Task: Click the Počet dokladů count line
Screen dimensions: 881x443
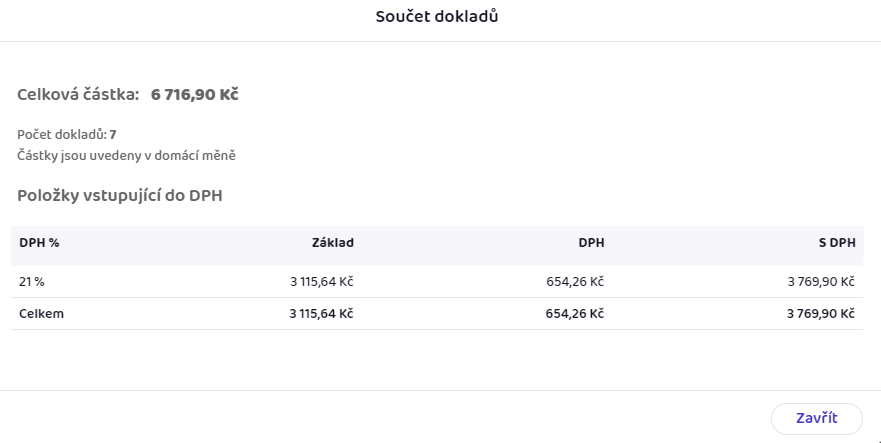Action: [67, 134]
